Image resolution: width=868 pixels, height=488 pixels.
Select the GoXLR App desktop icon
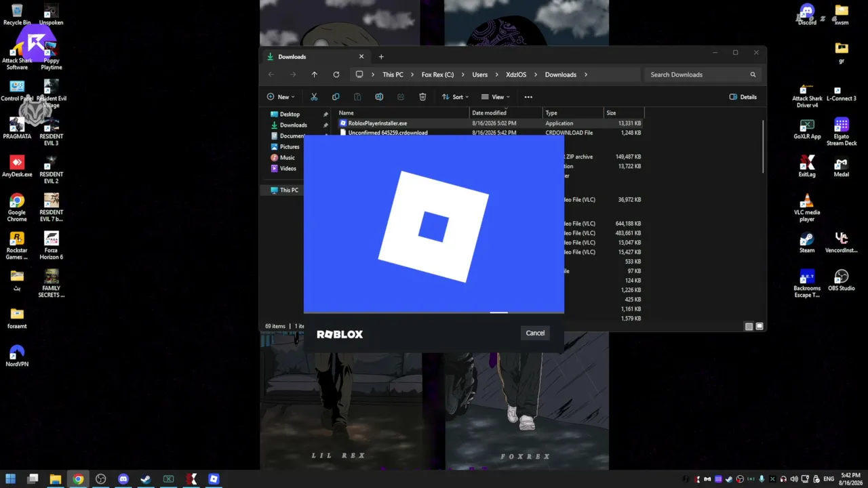pos(807,129)
